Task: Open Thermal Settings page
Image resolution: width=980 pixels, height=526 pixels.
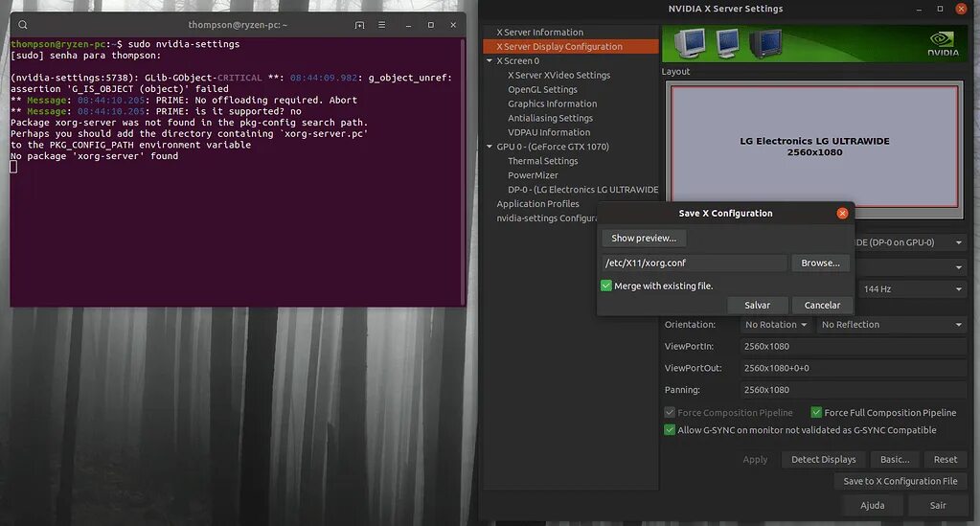Action: tap(542, 161)
